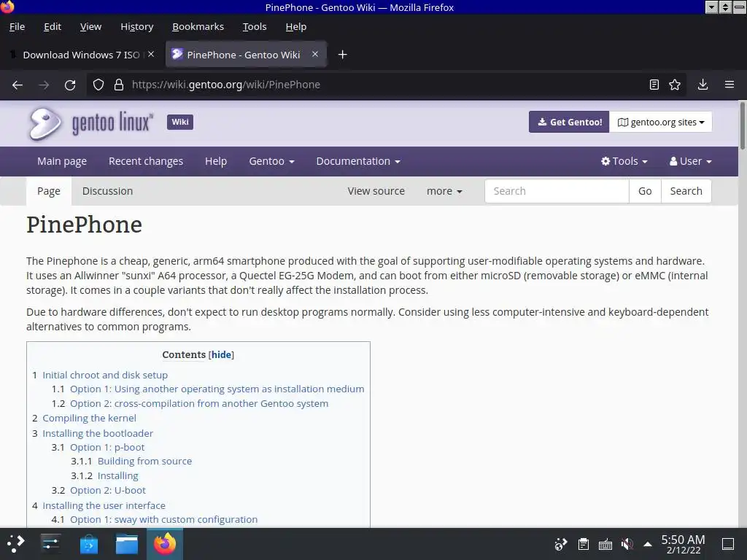Click the keyboard tray icon

coord(605,544)
